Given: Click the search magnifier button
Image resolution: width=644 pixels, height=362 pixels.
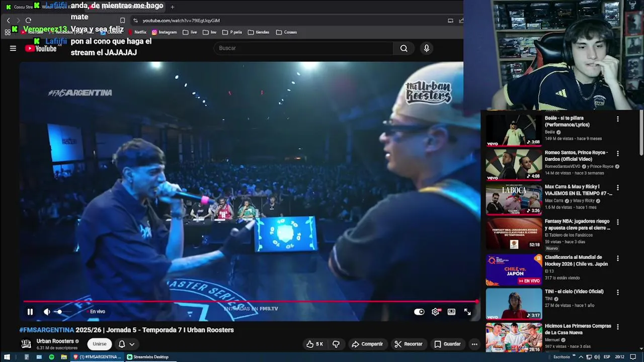Looking at the screenshot, I should 404,48.
